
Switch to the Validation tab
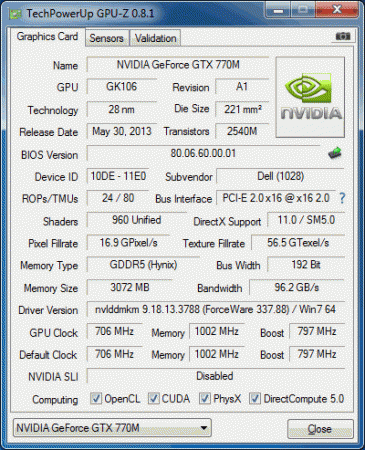155,38
